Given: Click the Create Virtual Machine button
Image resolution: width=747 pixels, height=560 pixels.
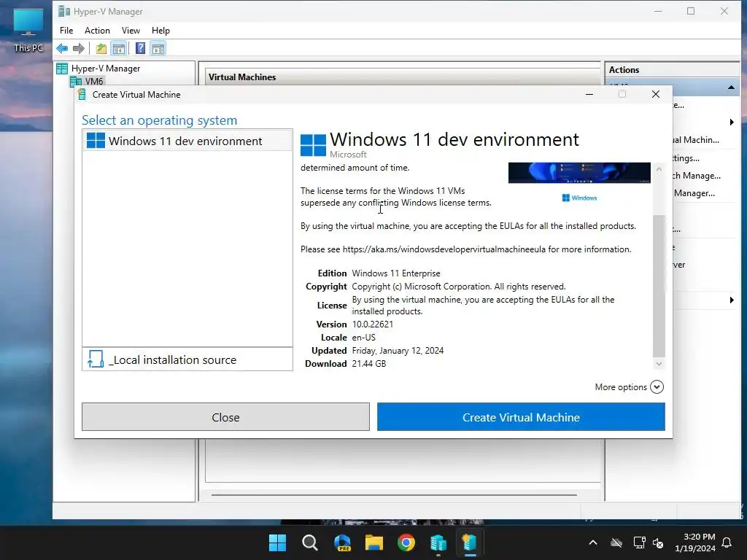Looking at the screenshot, I should (521, 417).
